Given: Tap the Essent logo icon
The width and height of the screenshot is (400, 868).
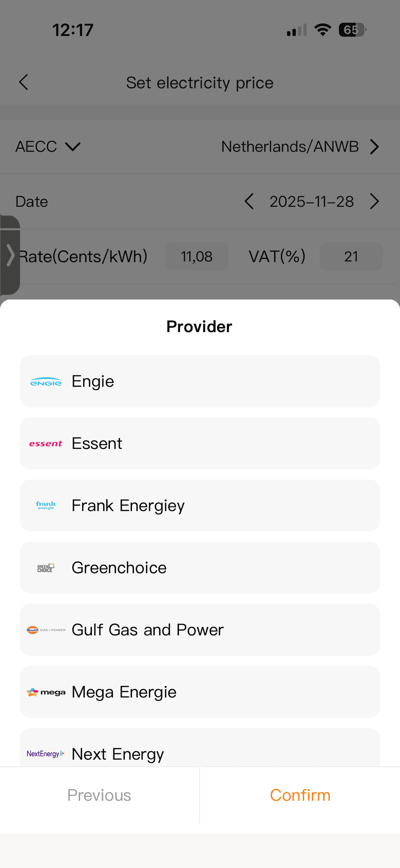Looking at the screenshot, I should coord(46,444).
